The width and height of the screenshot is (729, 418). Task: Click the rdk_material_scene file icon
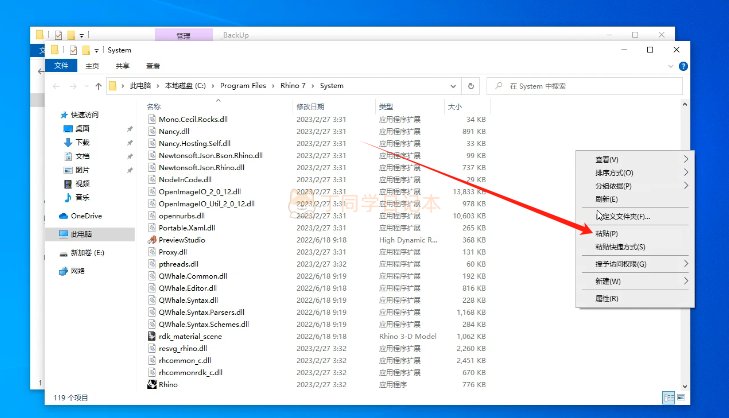tap(151, 336)
